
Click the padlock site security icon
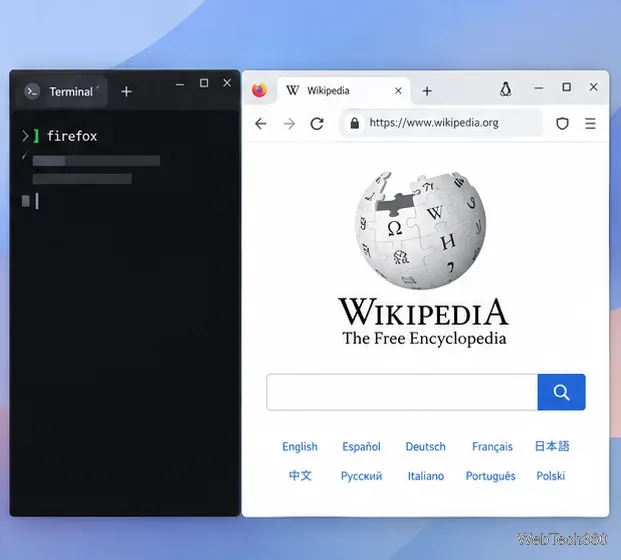click(354, 123)
